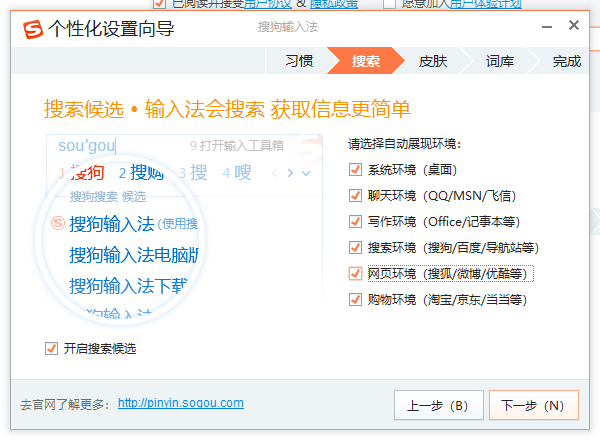Uncheck 系统环境 (桌面) option

(x=355, y=169)
